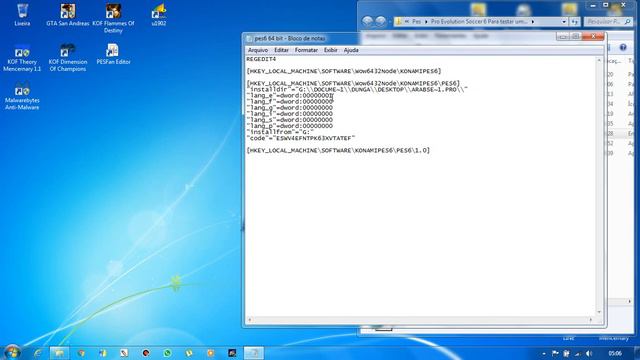The height and width of the screenshot is (360, 640).
Task: Click the "code"="ESWV4EFNTPK63XVTATEF" line
Action: click(301, 138)
